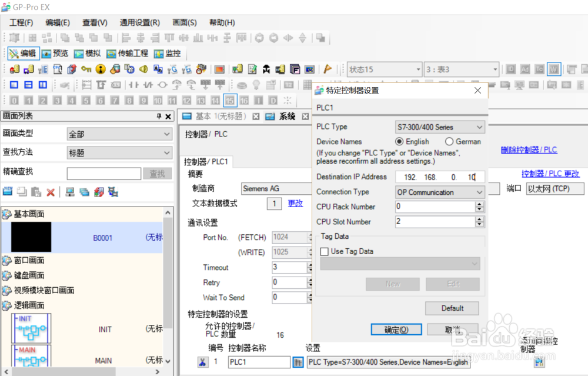Select state 16 button in state toolbar

[244, 101]
